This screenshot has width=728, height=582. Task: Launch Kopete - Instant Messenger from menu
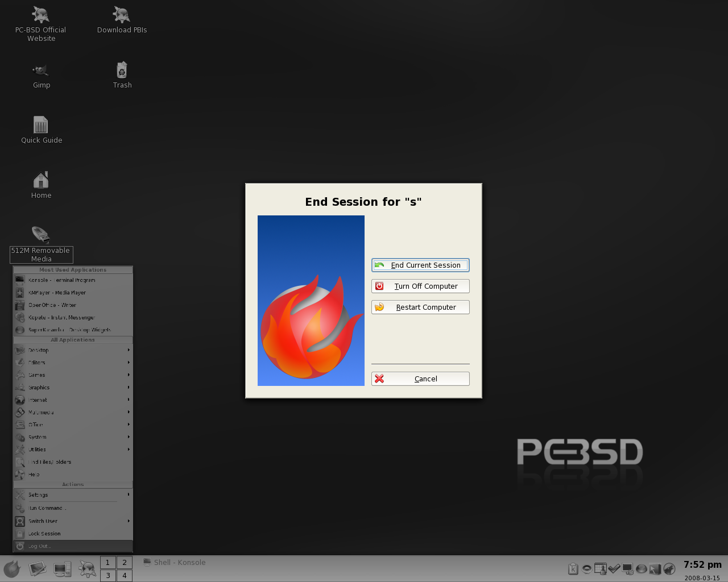pyautogui.click(x=73, y=318)
